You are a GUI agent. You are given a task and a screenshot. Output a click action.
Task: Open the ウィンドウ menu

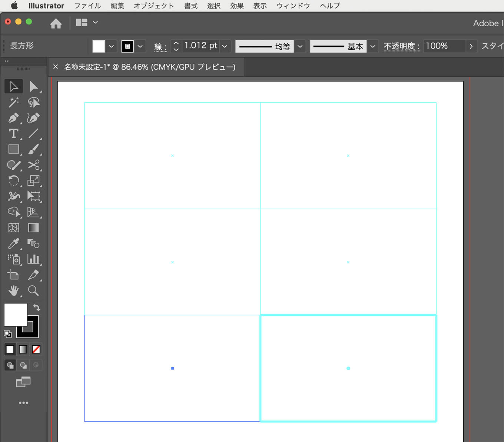293,6
